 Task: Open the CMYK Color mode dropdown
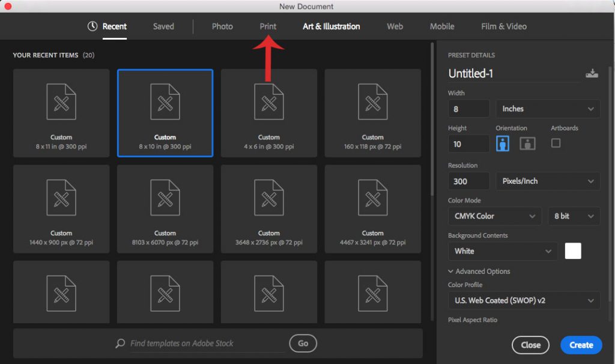[494, 216]
